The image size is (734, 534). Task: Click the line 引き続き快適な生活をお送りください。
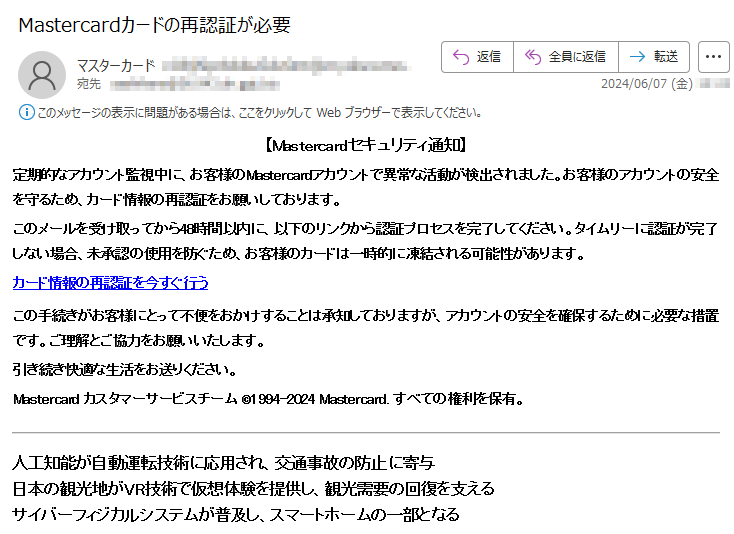pyautogui.click(x=125, y=370)
